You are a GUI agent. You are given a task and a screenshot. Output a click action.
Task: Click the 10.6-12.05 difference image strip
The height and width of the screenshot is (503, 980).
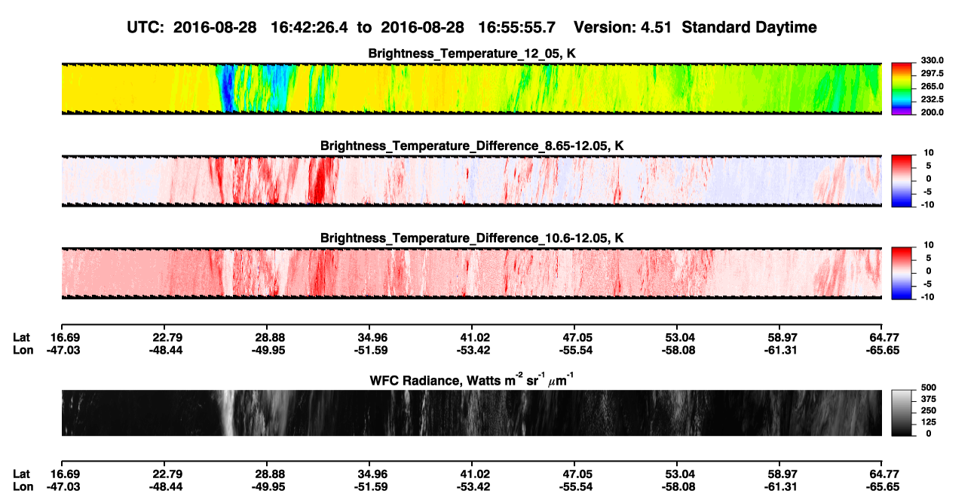tap(472, 272)
